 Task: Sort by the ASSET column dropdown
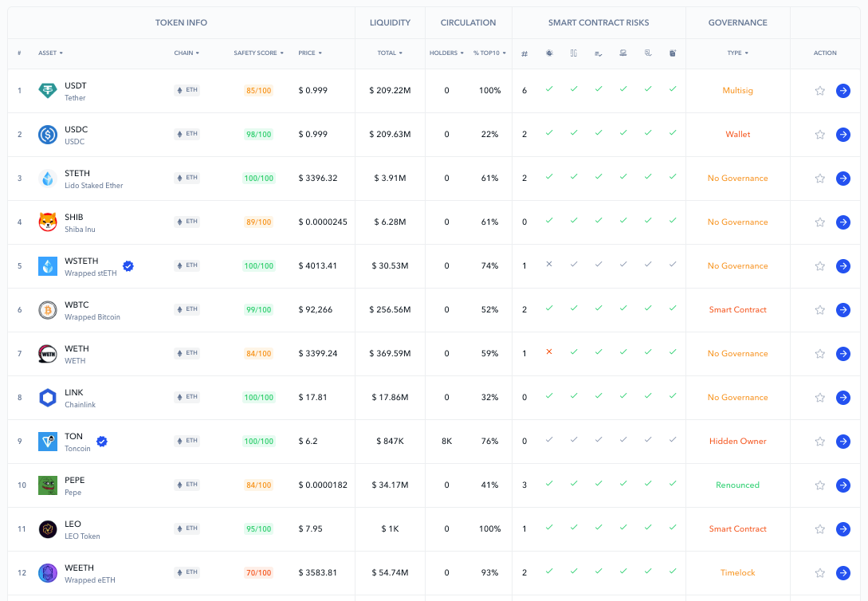[x=50, y=53]
